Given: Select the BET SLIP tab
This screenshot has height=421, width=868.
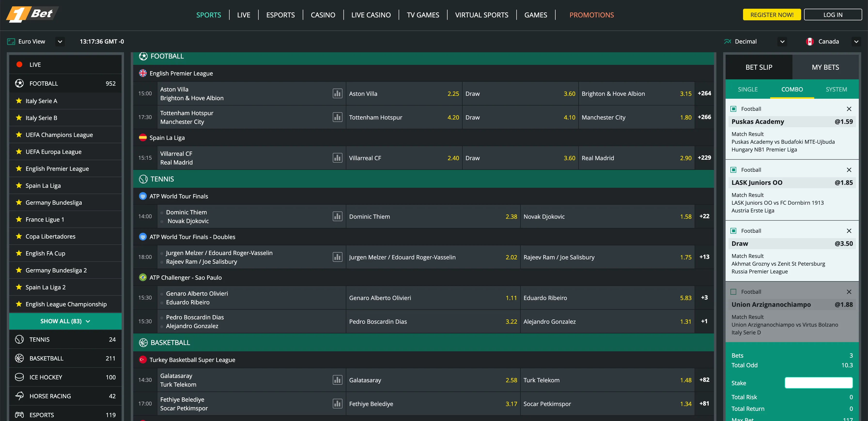Looking at the screenshot, I should click(759, 67).
